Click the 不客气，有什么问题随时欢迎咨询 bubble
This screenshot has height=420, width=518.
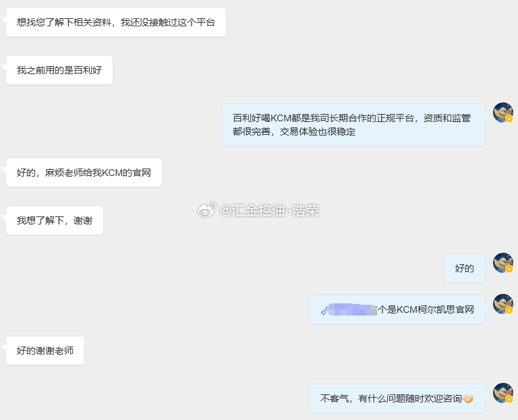397,398
